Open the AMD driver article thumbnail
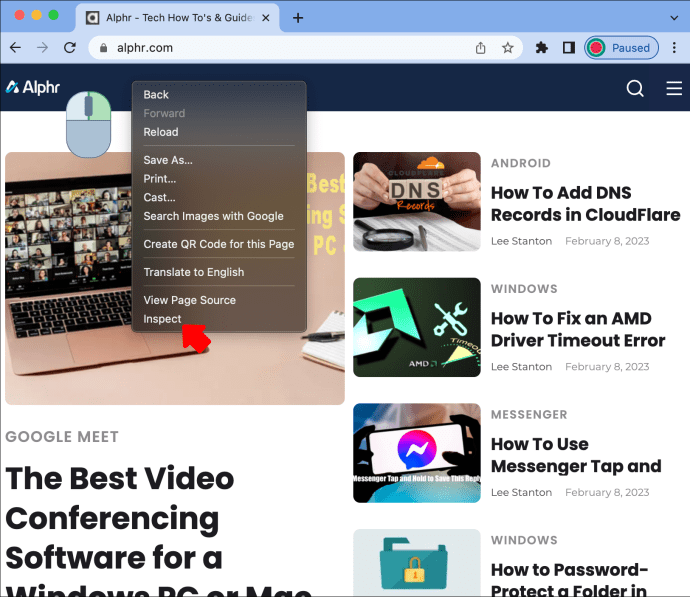The height and width of the screenshot is (597, 690). [x=417, y=327]
